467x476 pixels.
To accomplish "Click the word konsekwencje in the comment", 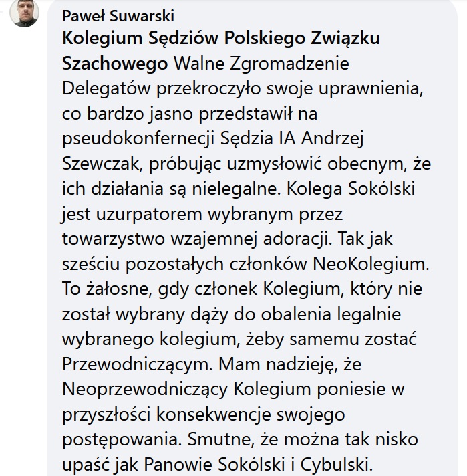I will click(213, 414).
